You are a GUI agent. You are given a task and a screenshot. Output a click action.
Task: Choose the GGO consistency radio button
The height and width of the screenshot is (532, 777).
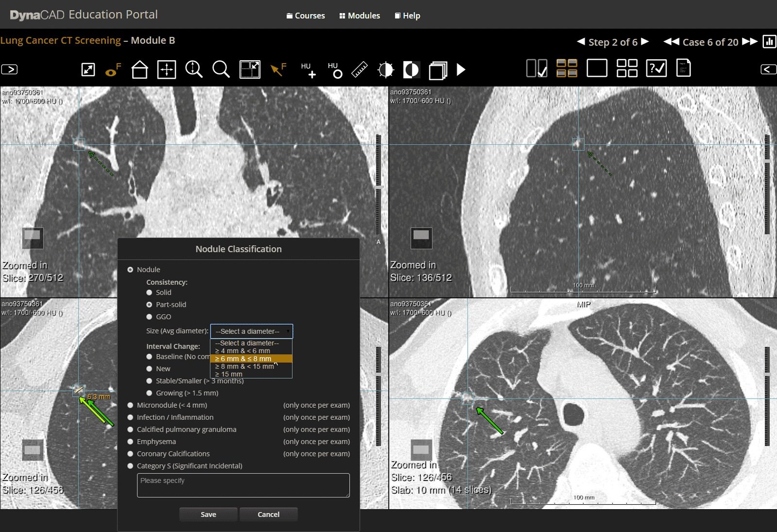pos(150,316)
